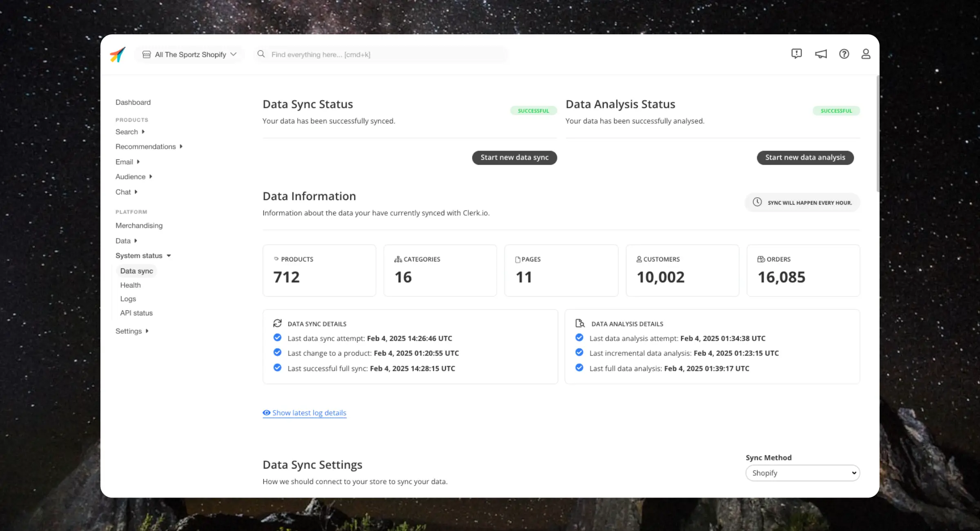Screen dimensions: 980x531
Task: Click the date Feb 4, 2025 14:26:46 UTC
Action: point(410,338)
